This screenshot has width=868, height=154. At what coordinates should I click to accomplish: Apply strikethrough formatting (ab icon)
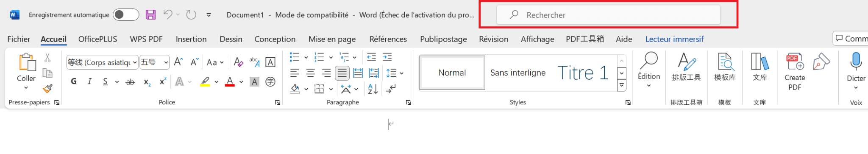(131, 82)
